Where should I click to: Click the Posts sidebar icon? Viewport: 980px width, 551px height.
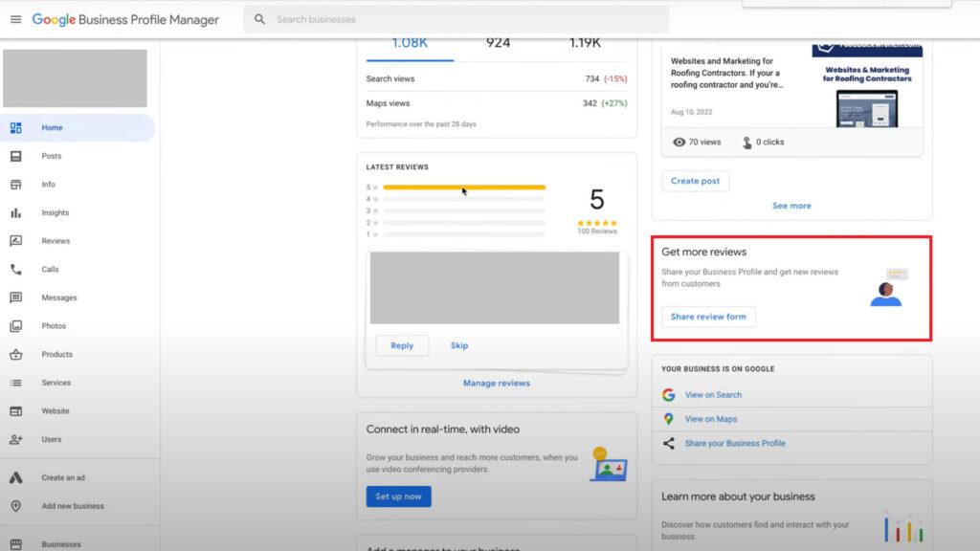(15, 156)
